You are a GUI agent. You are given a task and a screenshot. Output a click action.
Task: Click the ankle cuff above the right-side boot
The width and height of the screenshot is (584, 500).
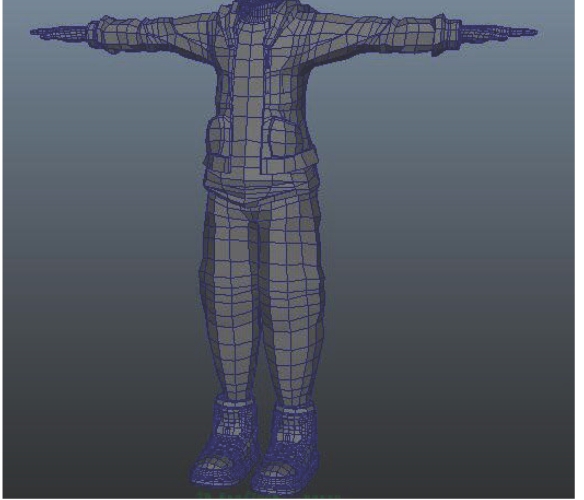[x=294, y=410]
